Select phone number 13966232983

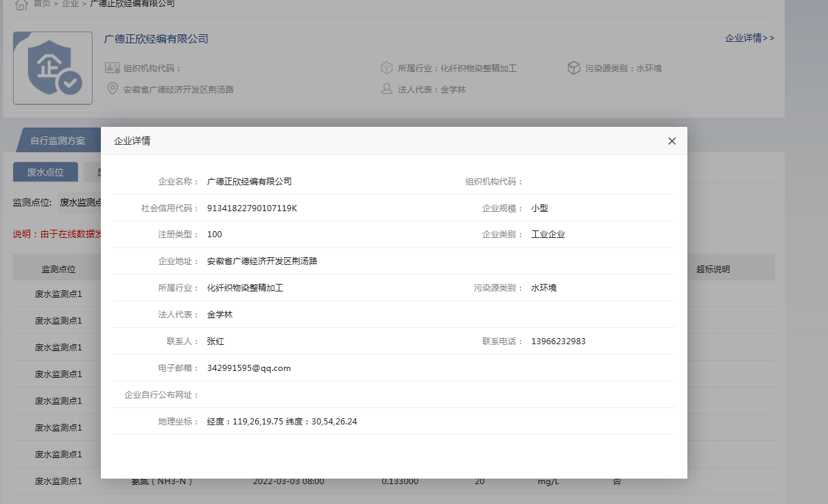click(558, 341)
